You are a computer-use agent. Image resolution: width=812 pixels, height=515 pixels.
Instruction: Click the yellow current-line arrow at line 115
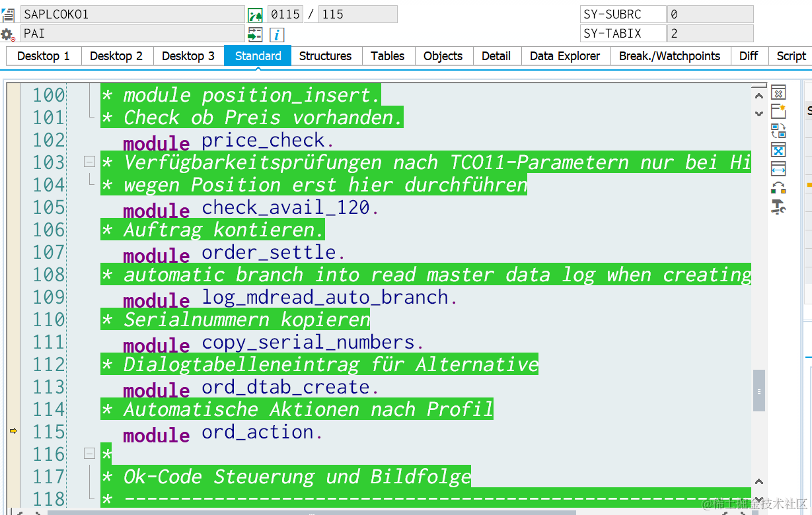(x=13, y=431)
